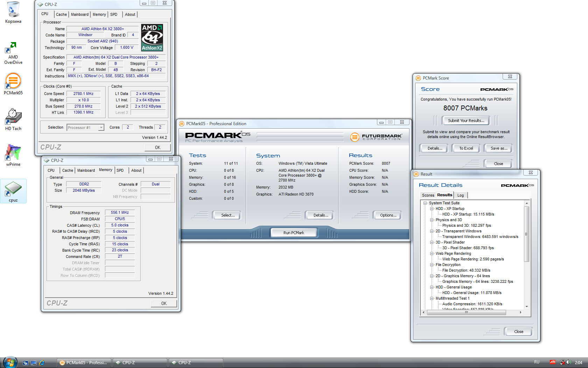
Task: Switch to Mainboard tab in upper CPU-Z
Action: tap(80, 14)
